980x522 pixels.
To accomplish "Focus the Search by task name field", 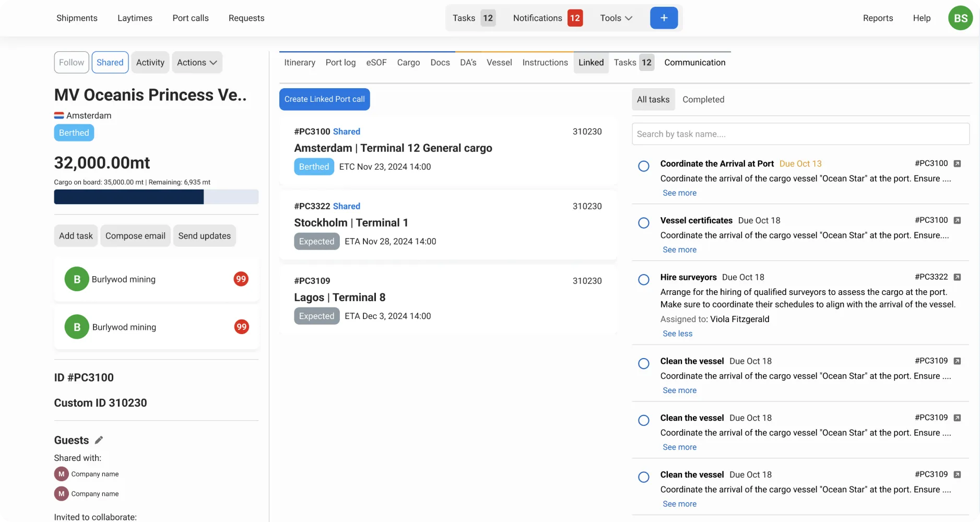I will [800, 134].
